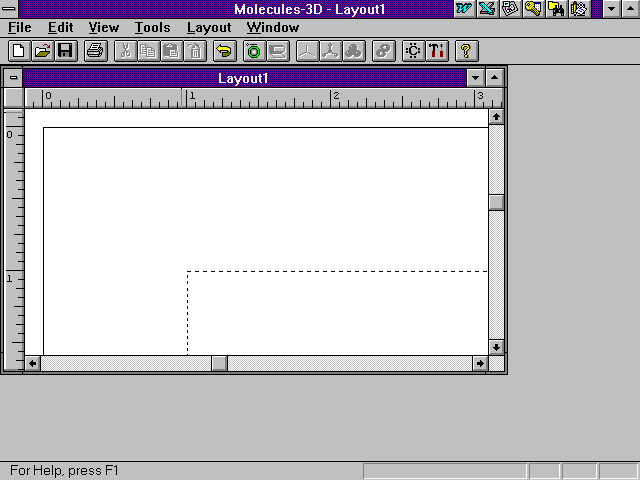
Task: Undo with the yellow curved arrow
Action: (224, 51)
